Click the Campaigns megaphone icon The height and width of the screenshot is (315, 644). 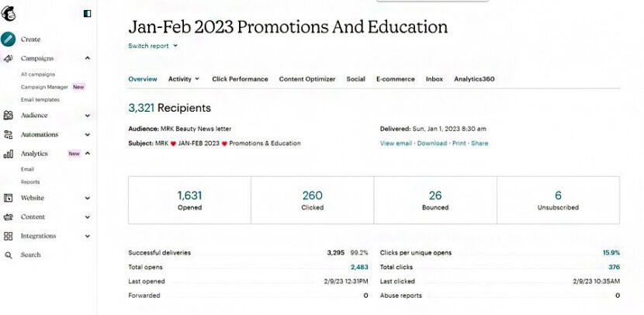[x=9, y=58]
